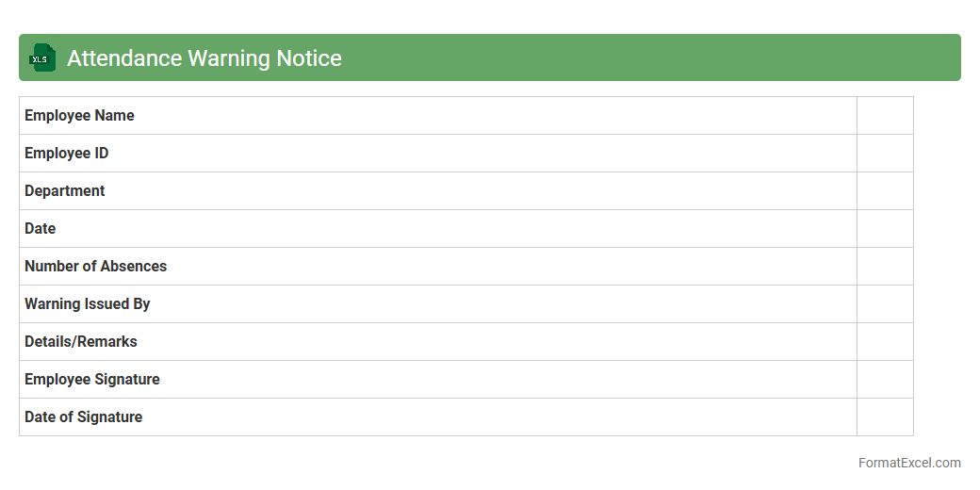The image size is (980, 490).
Task: Click the XLS file icon in header
Action: pos(42,57)
